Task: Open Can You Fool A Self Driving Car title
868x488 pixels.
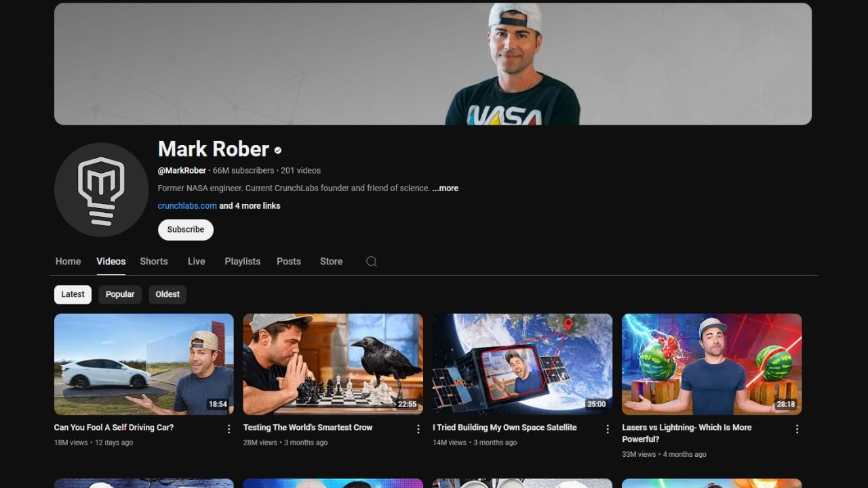Action: tap(114, 428)
